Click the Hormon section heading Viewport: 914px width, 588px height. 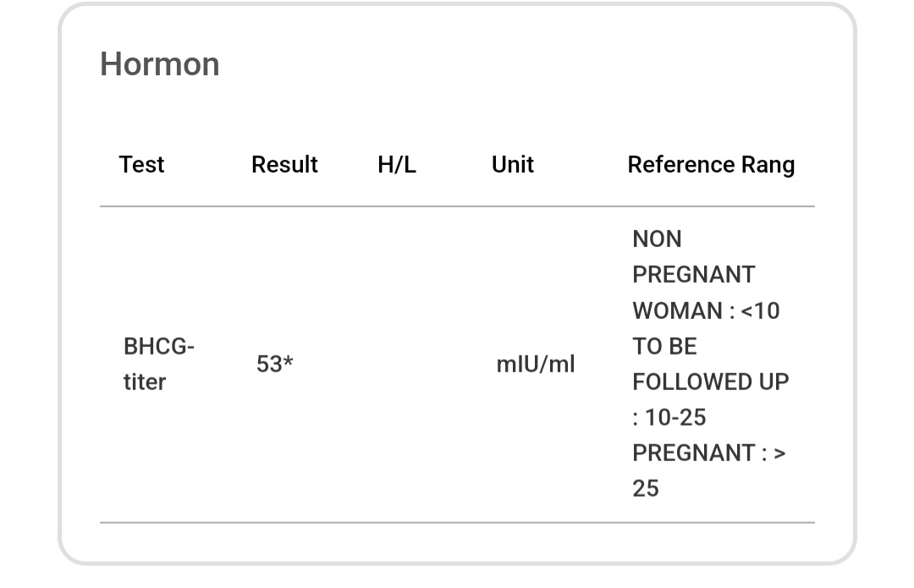[x=160, y=64]
